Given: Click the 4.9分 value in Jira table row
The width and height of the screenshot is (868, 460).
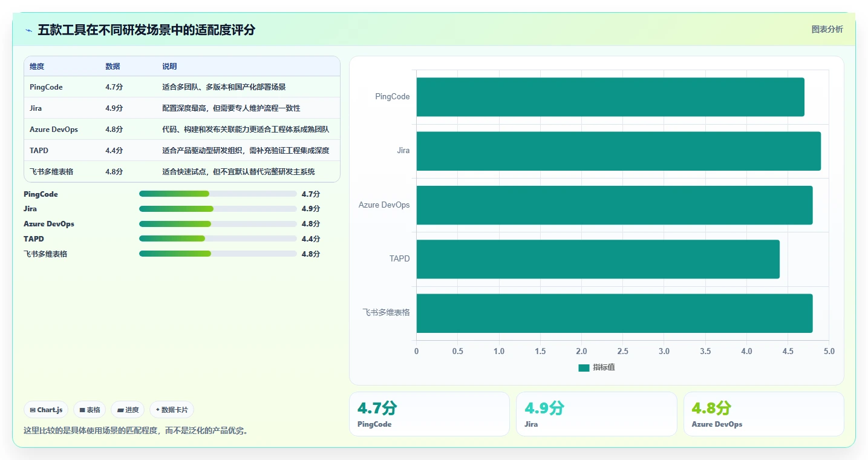Looking at the screenshot, I should coord(114,108).
